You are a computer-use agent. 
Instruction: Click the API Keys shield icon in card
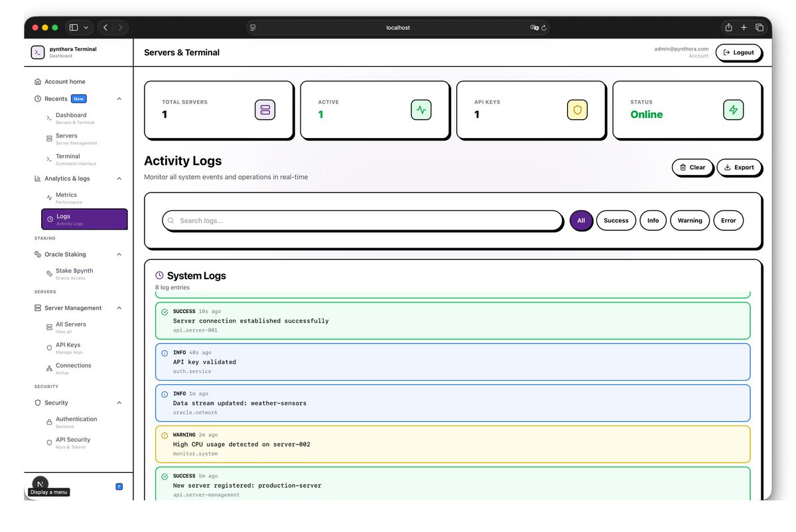pyautogui.click(x=577, y=109)
